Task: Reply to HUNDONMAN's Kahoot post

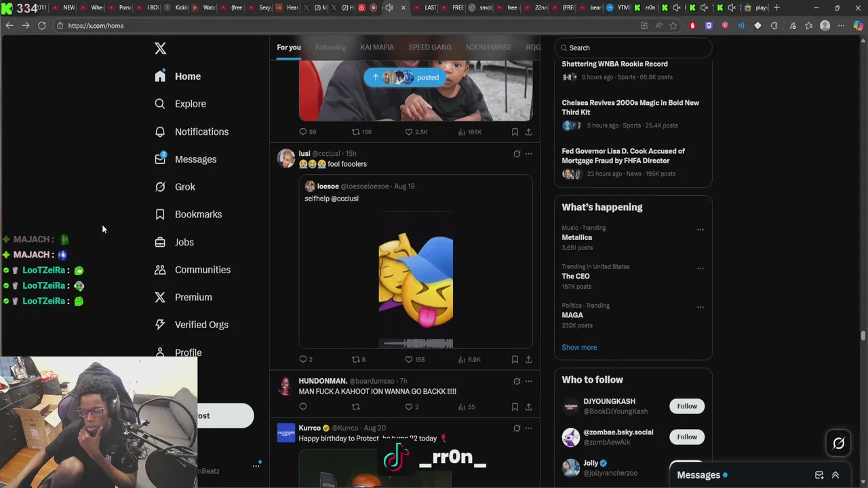Action: coord(303,407)
